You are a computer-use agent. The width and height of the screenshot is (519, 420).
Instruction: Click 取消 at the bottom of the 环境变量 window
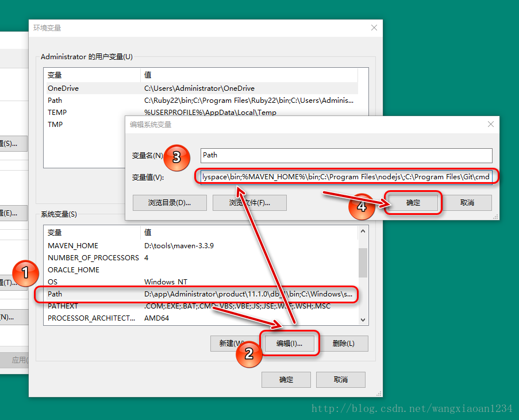pyautogui.click(x=341, y=380)
